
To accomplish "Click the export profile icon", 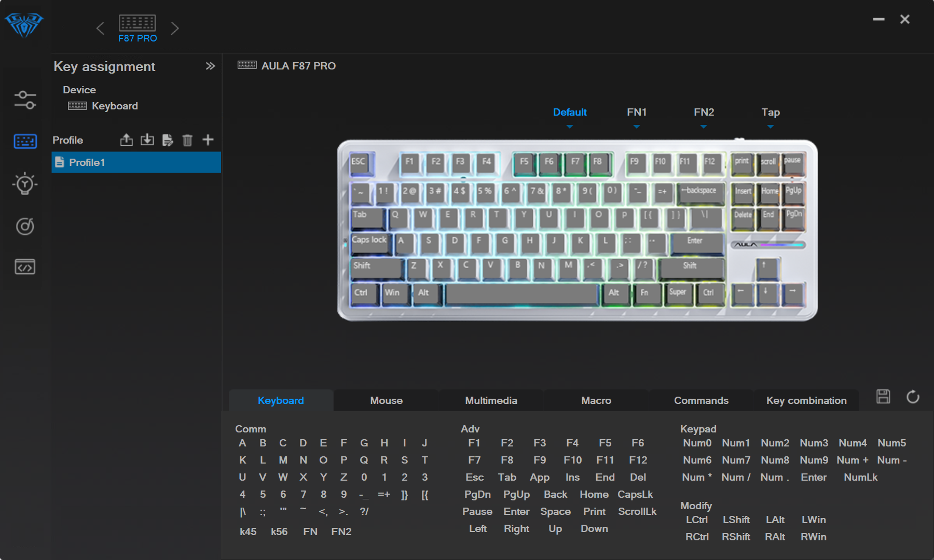I will pos(127,140).
